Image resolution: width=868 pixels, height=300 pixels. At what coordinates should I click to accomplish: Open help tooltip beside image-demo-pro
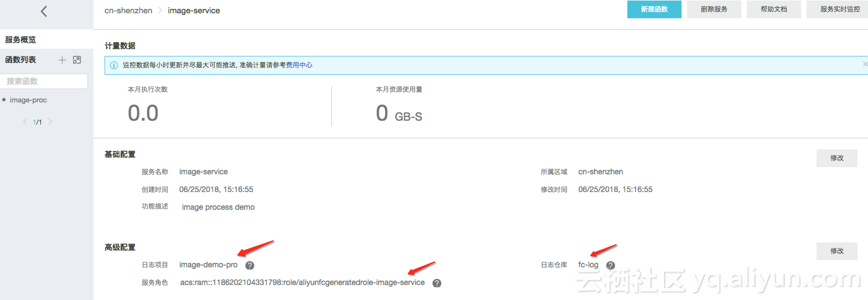[250, 266]
